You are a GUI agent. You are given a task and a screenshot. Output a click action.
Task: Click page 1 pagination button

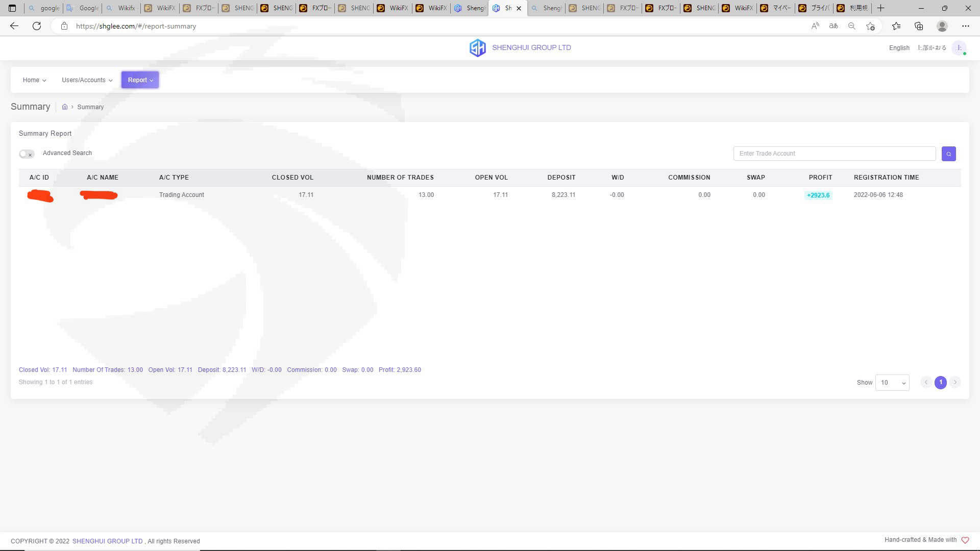940,382
